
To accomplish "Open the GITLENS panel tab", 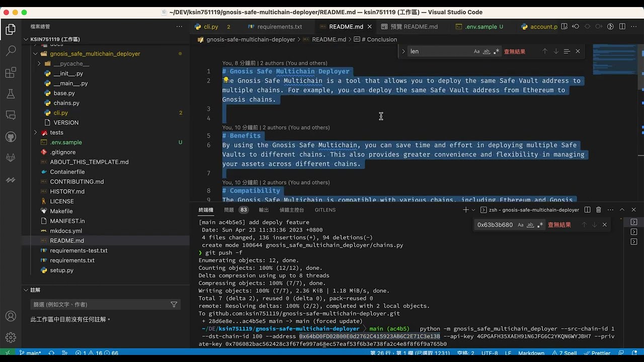I will [x=325, y=210].
